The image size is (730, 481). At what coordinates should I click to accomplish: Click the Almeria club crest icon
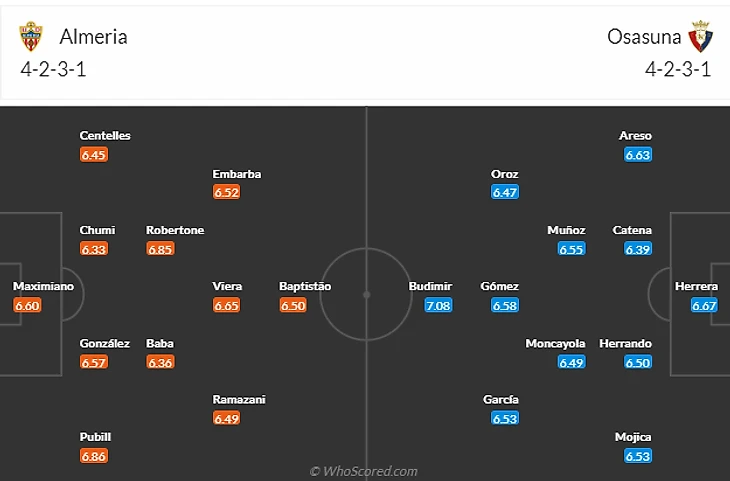click(31, 37)
